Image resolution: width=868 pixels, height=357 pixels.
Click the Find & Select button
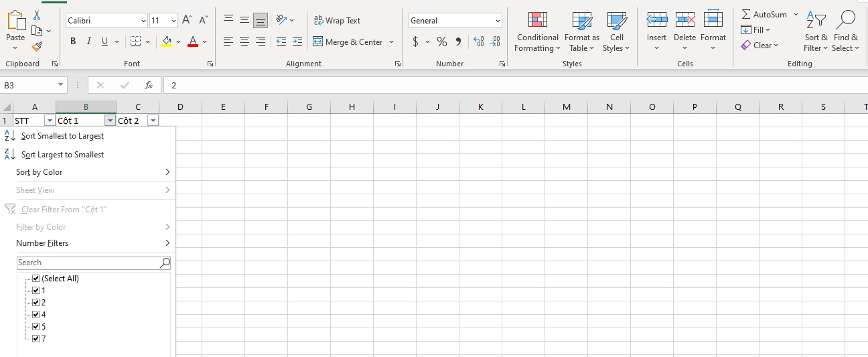click(845, 31)
